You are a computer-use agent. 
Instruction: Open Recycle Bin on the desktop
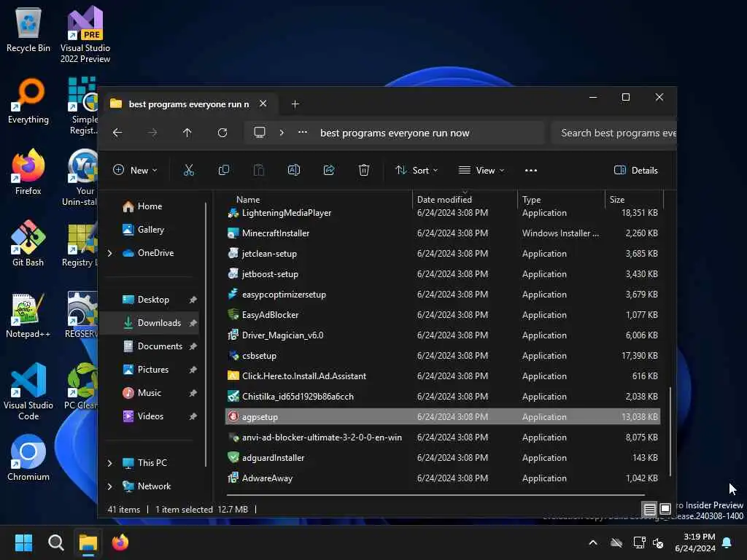pos(28,31)
